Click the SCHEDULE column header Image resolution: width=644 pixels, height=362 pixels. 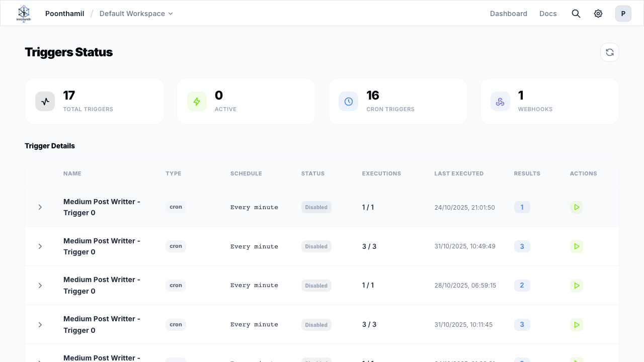pos(246,173)
